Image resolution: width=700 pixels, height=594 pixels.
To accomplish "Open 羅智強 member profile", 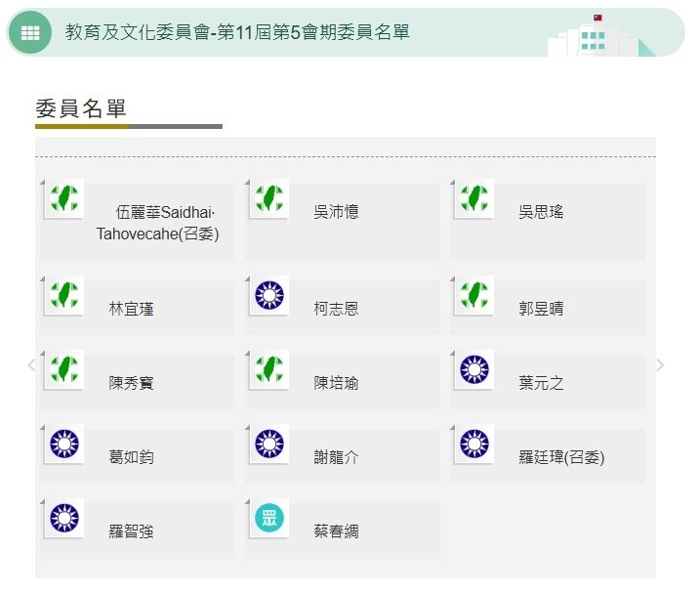I will tap(131, 531).
